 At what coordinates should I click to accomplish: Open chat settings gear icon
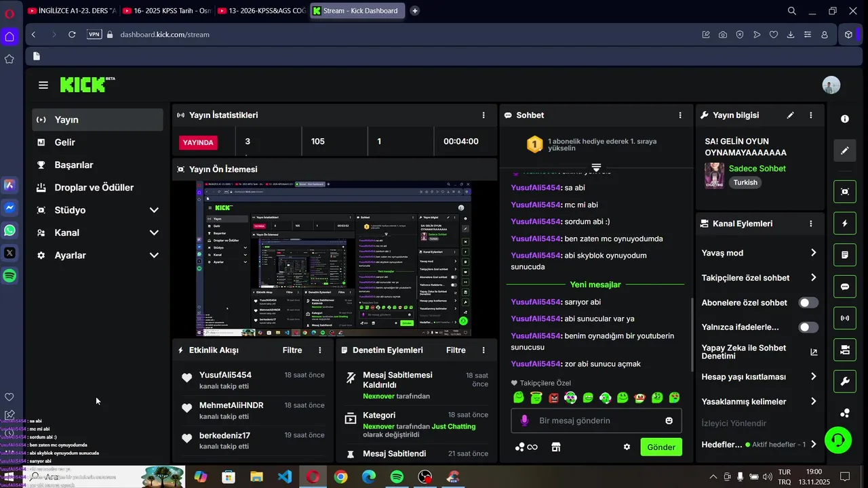click(627, 447)
